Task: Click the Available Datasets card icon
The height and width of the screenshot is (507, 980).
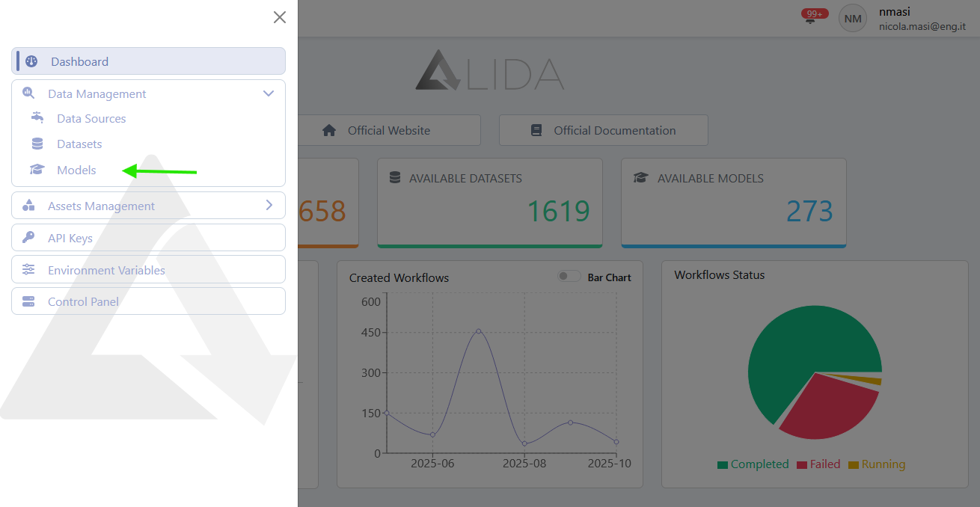Action: [395, 178]
